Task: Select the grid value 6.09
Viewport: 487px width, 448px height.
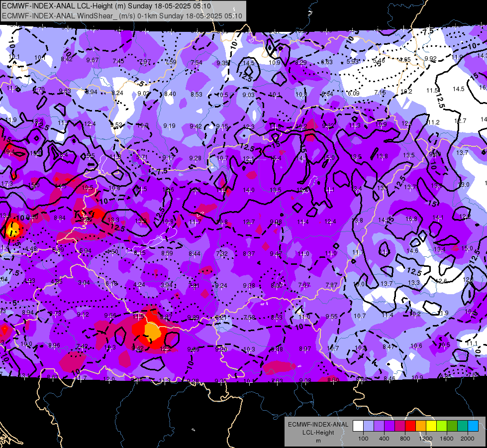Action: coord(354,93)
